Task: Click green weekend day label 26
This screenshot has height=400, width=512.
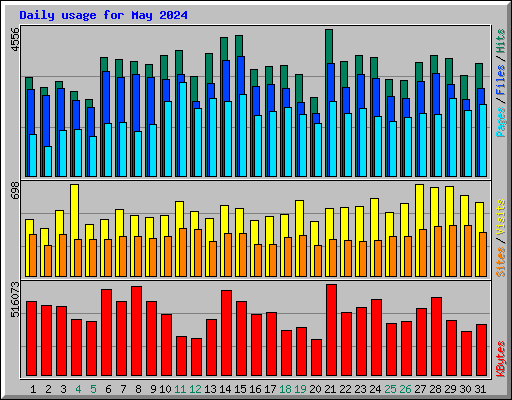Action: pos(405,389)
